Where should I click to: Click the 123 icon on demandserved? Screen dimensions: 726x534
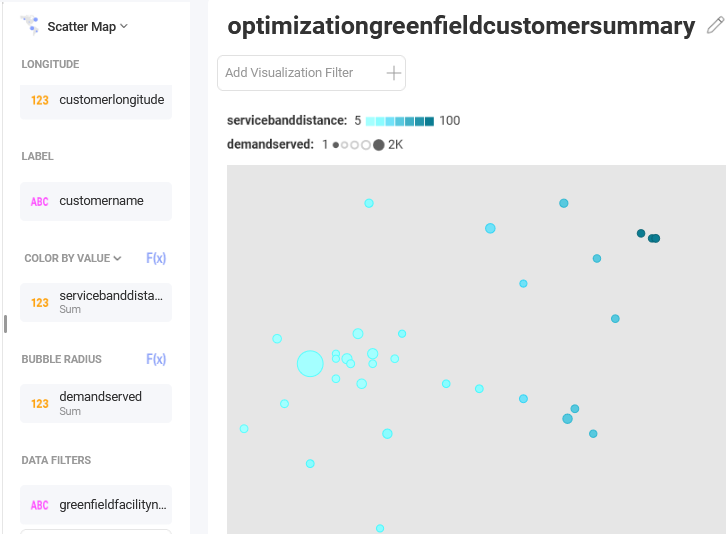[40, 404]
